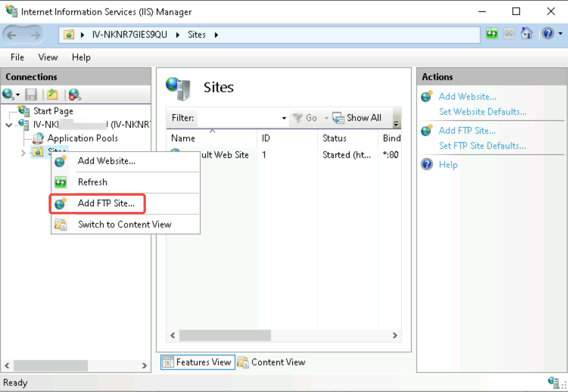Click the Add FTP Site globe icon in Actions
The width and height of the screenshot is (568, 392).
click(x=427, y=130)
